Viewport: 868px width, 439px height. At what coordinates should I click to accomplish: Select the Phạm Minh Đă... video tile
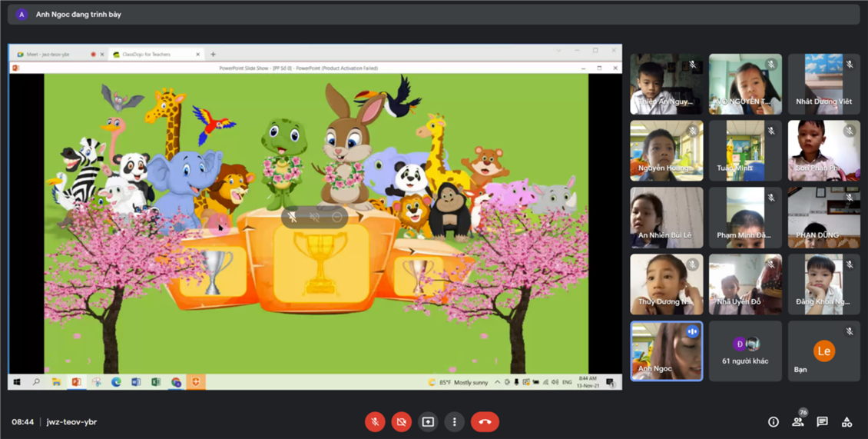(x=746, y=218)
